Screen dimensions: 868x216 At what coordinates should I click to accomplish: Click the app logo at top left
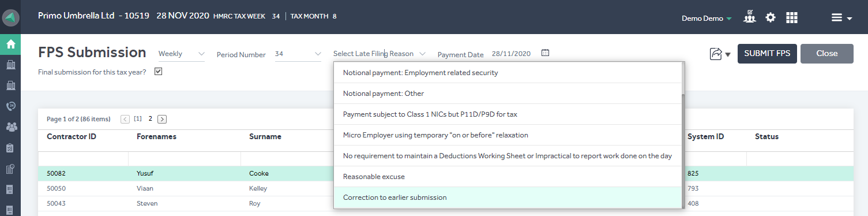(x=10, y=17)
